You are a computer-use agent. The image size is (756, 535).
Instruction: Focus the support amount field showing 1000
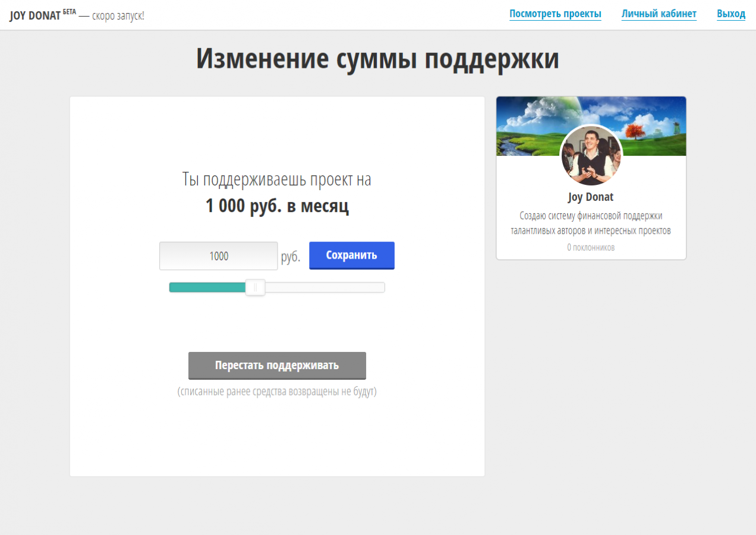coord(218,256)
